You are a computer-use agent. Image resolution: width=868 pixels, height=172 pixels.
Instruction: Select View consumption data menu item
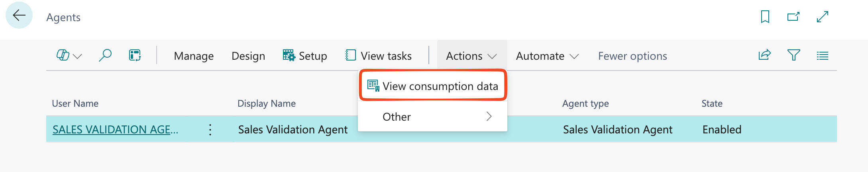pyautogui.click(x=433, y=86)
